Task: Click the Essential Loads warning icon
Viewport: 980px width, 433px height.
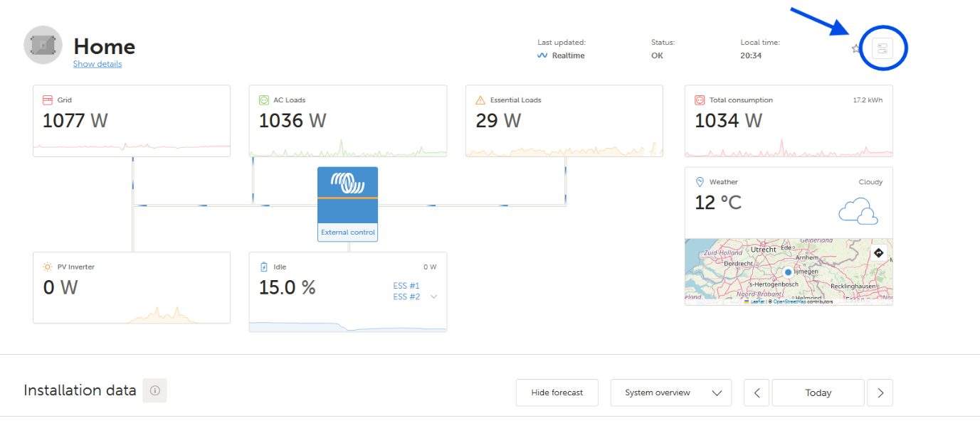Action: point(480,100)
